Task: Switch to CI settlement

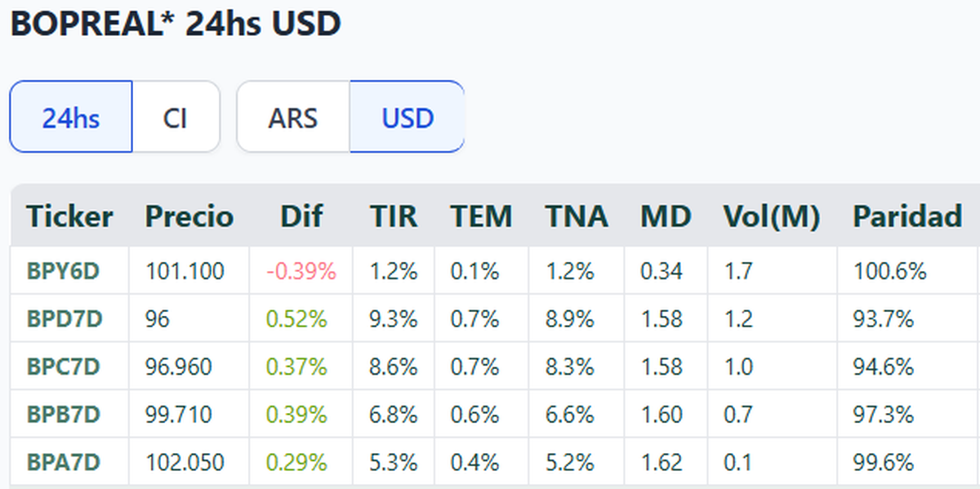Action: pyautogui.click(x=175, y=118)
